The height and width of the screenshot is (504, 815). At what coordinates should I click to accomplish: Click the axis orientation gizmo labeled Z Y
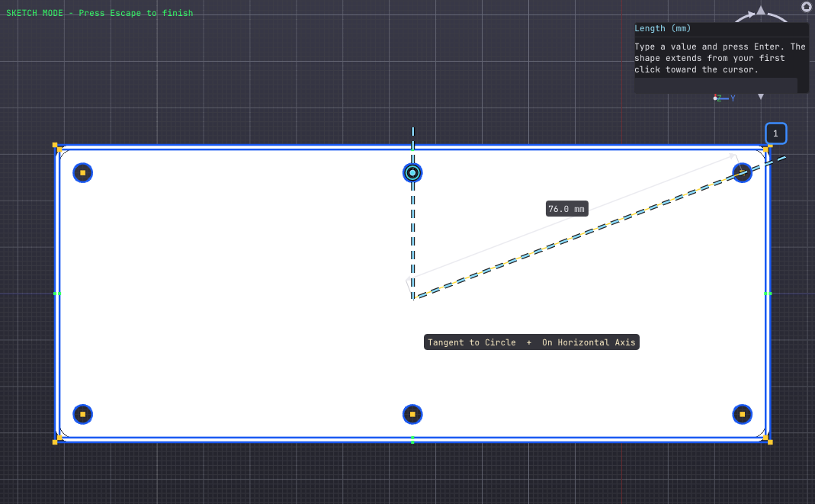[x=724, y=98]
